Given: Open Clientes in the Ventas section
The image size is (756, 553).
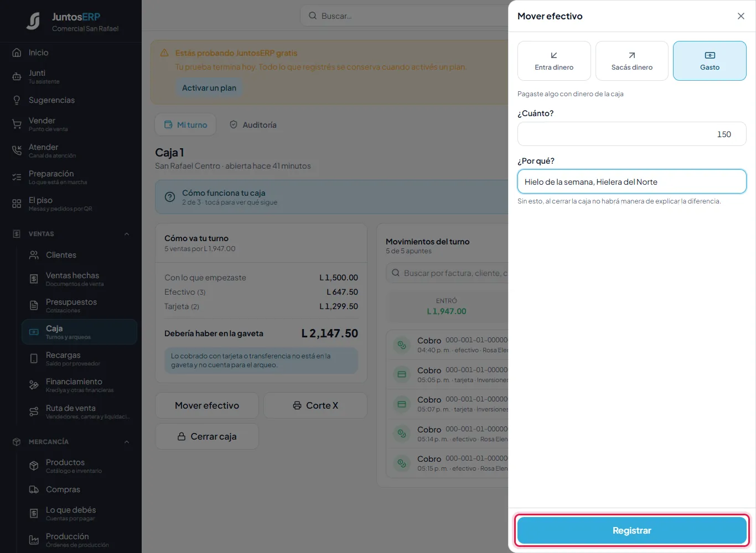Looking at the screenshot, I should (x=79, y=255).
